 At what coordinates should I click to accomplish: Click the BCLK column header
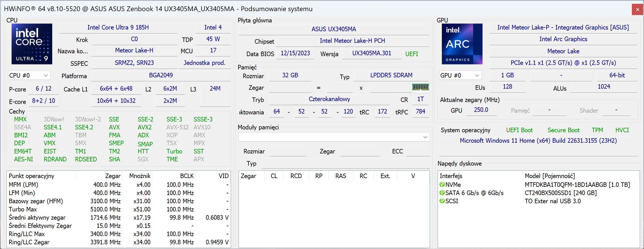coord(173,176)
